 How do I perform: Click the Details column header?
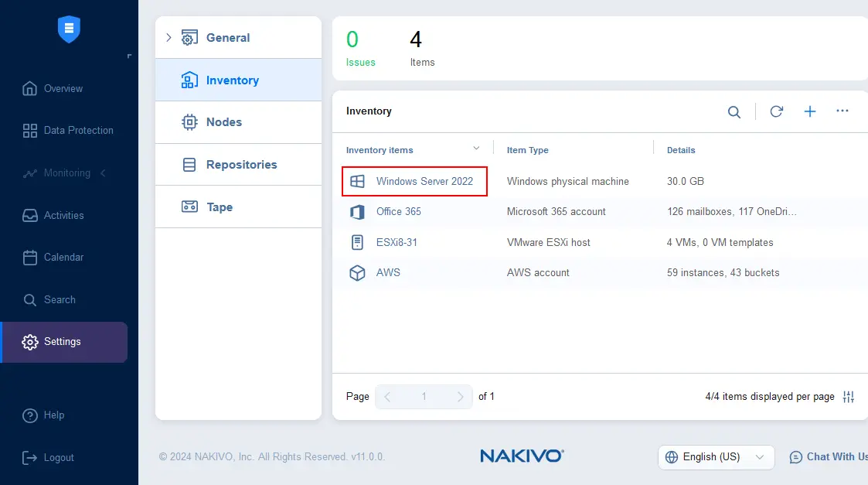[x=681, y=150]
